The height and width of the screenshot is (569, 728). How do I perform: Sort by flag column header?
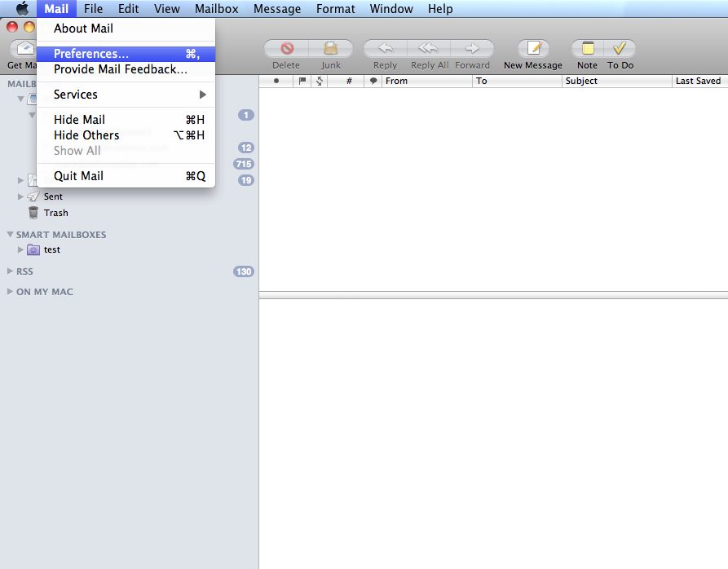coord(302,81)
